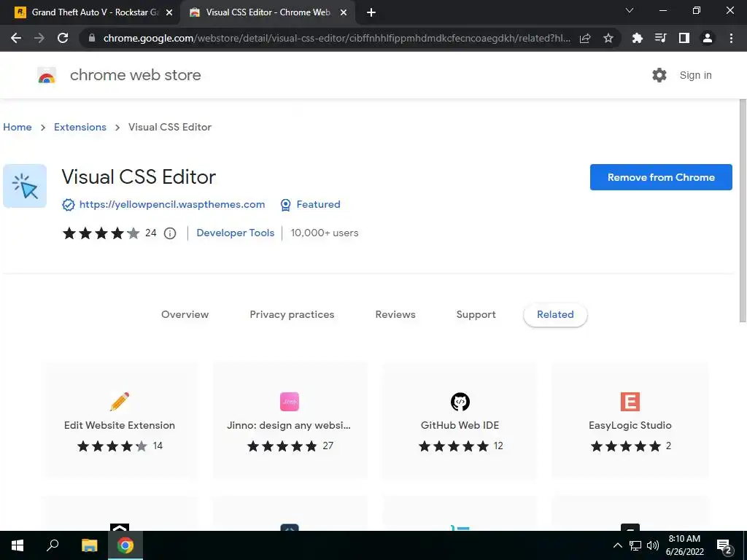Bookmark this page with the star icon

click(608, 38)
